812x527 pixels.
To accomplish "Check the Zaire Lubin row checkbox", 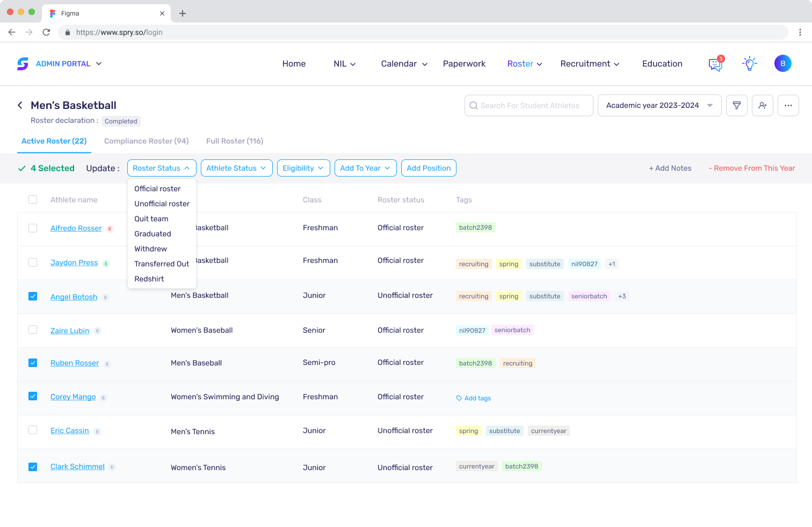I will pos(33,330).
